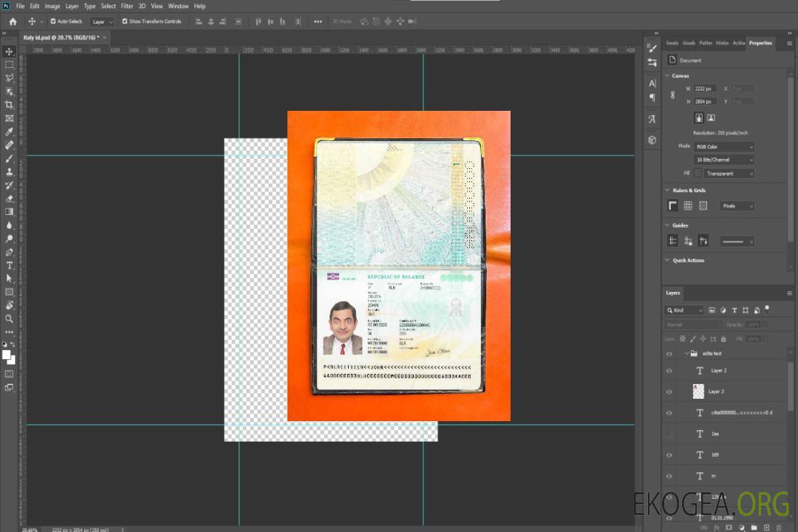The height and width of the screenshot is (532, 798).
Task: Select the Polygonal Lasso tool
Action: 9,78
